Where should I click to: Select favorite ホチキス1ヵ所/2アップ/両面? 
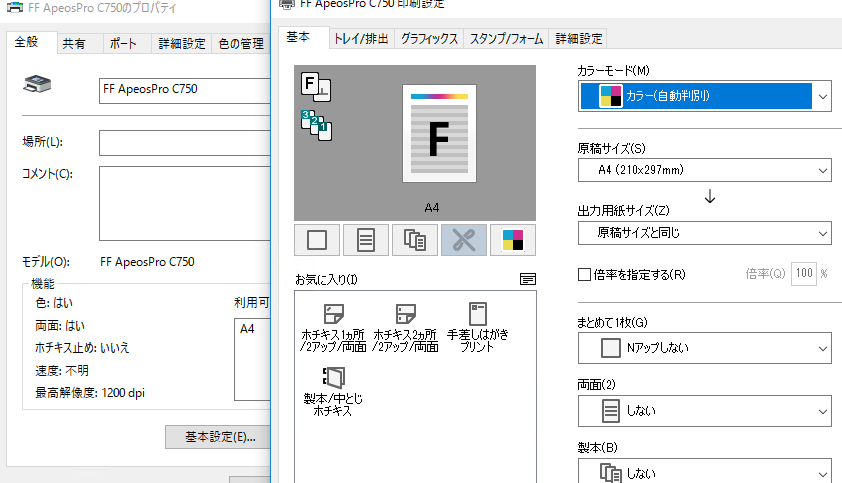[x=333, y=328]
